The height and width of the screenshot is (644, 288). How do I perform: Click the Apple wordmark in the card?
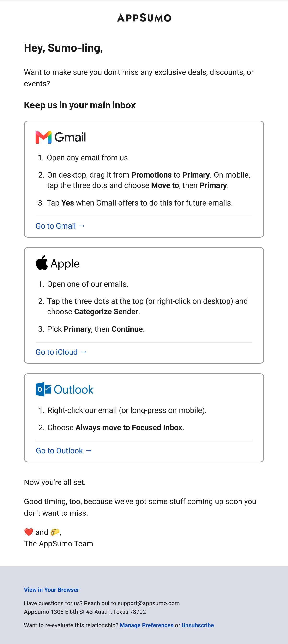(65, 264)
